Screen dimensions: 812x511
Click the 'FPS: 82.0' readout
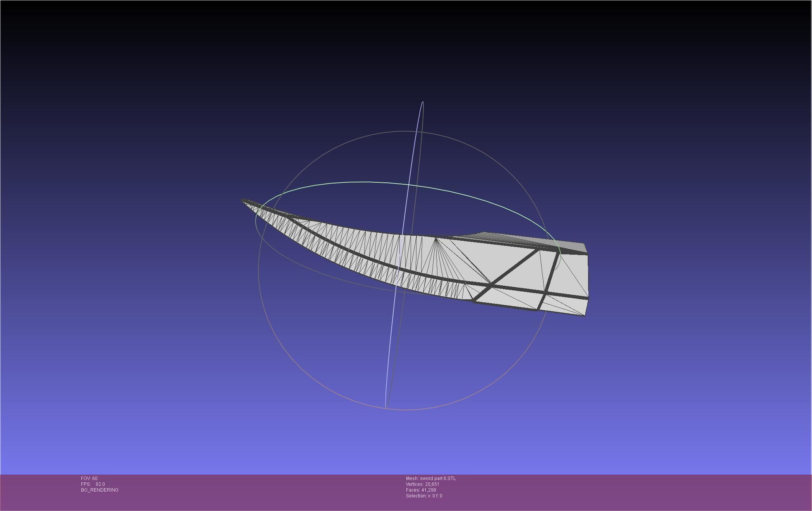coord(93,484)
